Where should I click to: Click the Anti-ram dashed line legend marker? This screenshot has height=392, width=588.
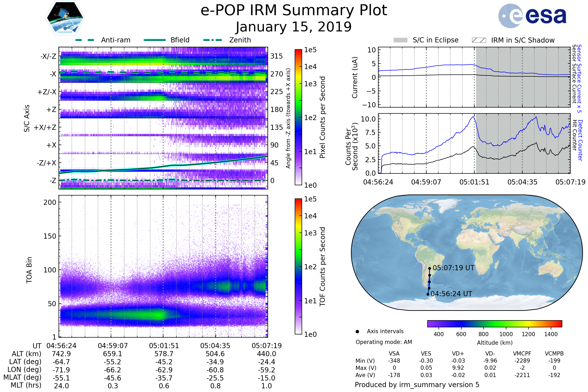coord(85,40)
